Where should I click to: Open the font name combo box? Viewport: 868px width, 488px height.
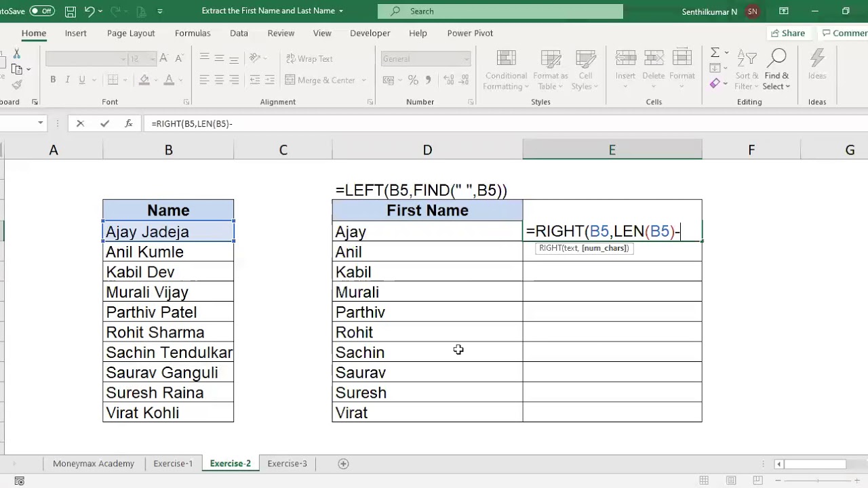[x=86, y=59]
